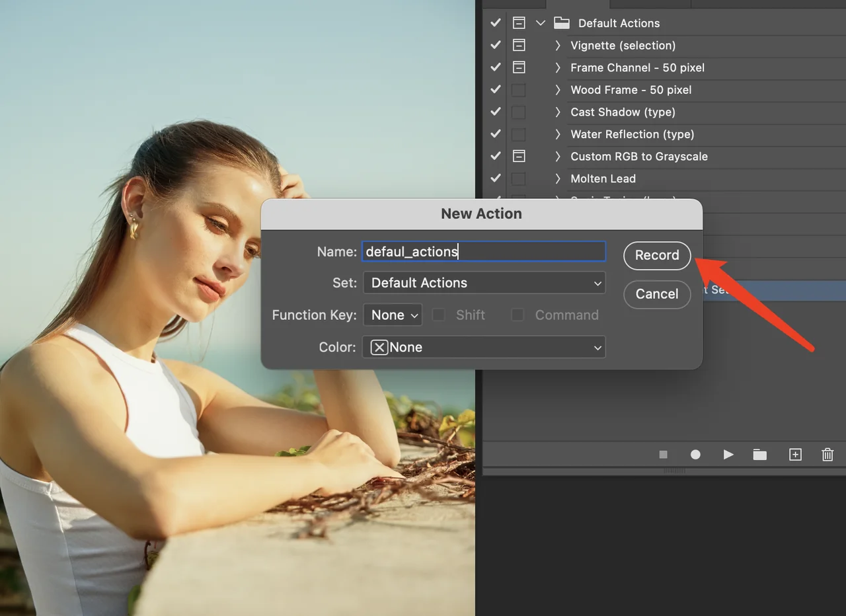Enable the empty dialog box for Cast Shadow

[x=519, y=112]
